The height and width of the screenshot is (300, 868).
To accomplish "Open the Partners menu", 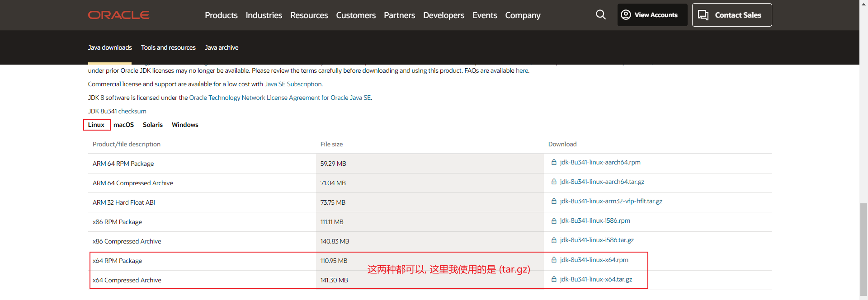I will (400, 15).
